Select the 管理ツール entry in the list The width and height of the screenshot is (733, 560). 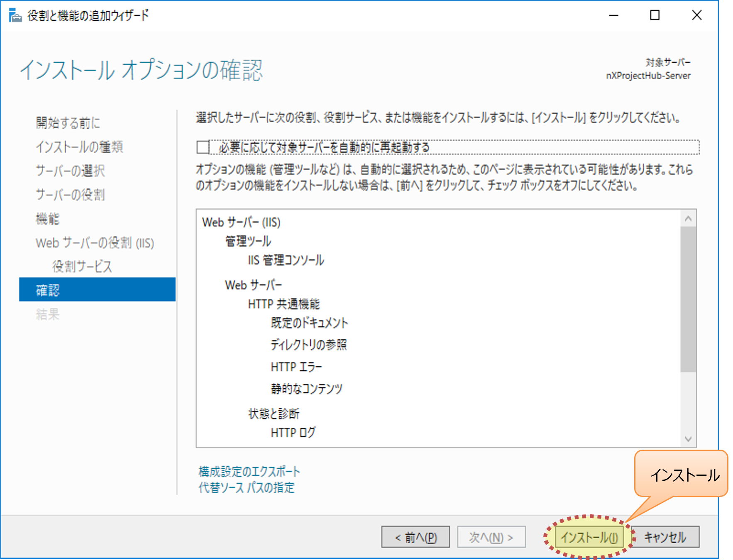pos(248,241)
